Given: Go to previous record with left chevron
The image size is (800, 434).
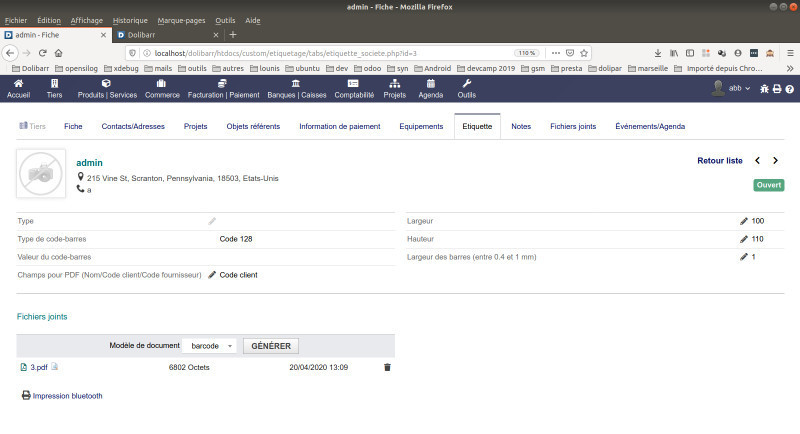Looking at the screenshot, I should (x=757, y=160).
